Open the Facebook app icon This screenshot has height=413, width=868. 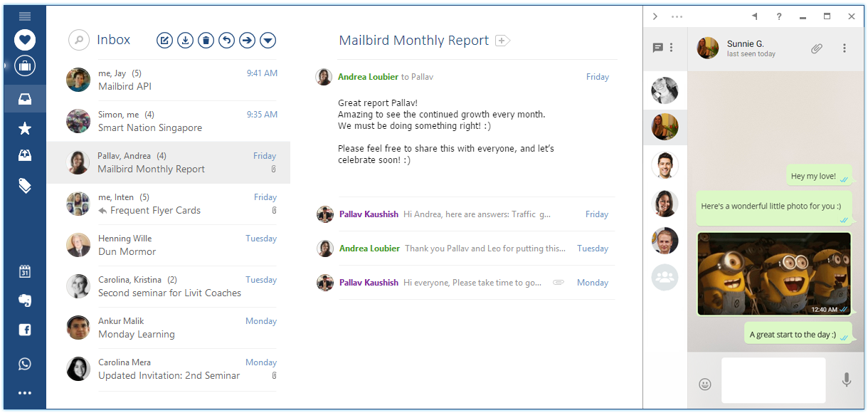click(x=25, y=330)
